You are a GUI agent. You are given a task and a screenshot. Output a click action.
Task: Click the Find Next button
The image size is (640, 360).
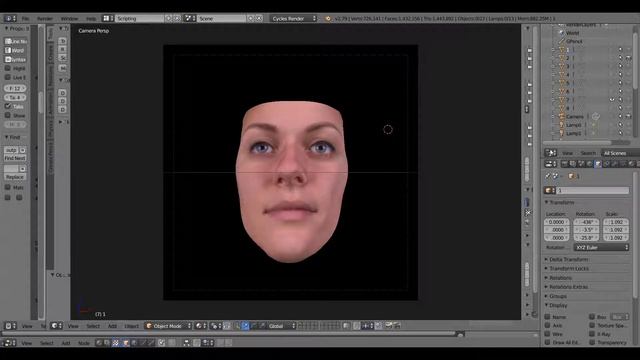(x=15, y=158)
